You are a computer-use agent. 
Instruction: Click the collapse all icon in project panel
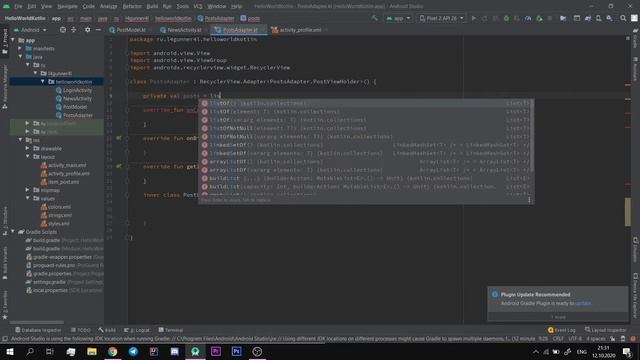73,30
